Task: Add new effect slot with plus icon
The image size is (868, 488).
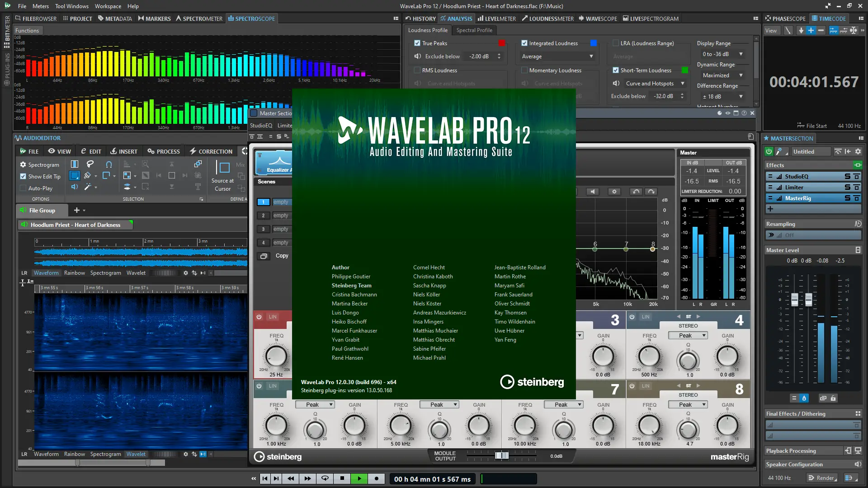Action: 770,209
